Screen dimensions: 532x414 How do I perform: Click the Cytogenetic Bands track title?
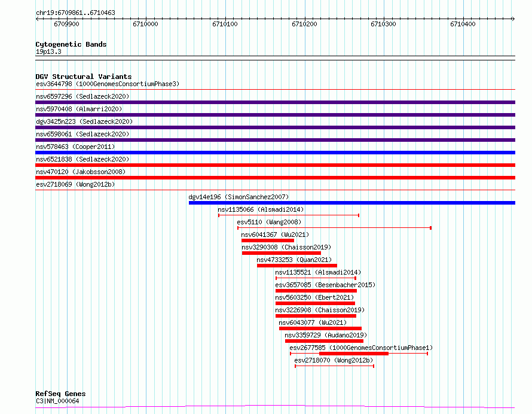coord(71,44)
